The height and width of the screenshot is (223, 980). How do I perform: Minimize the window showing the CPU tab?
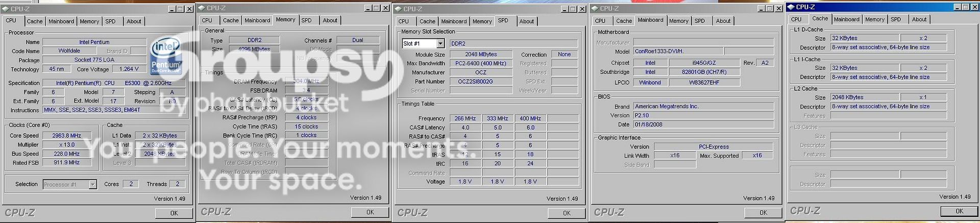[172, 9]
